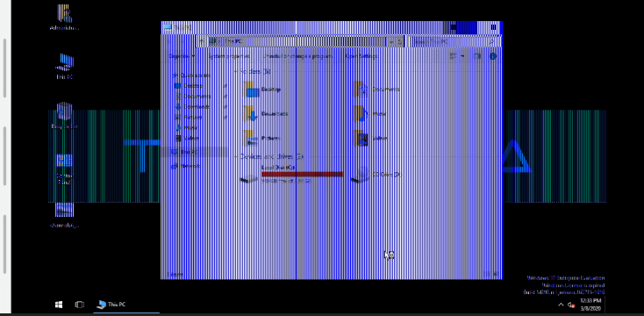This screenshot has height=316, width=644.
Task: Click the Local Disk (C:) usage bar
Action: click(302, 174)
